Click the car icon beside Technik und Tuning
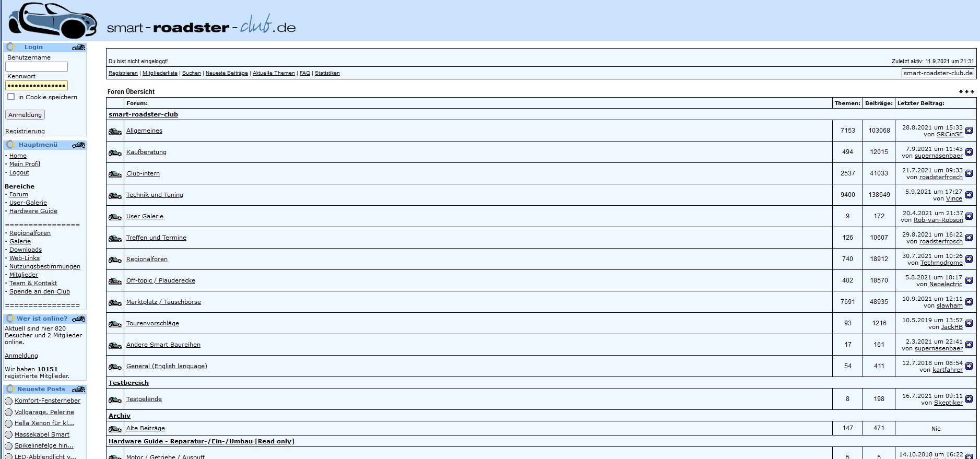The image size is (980, 459). [115, 195]
